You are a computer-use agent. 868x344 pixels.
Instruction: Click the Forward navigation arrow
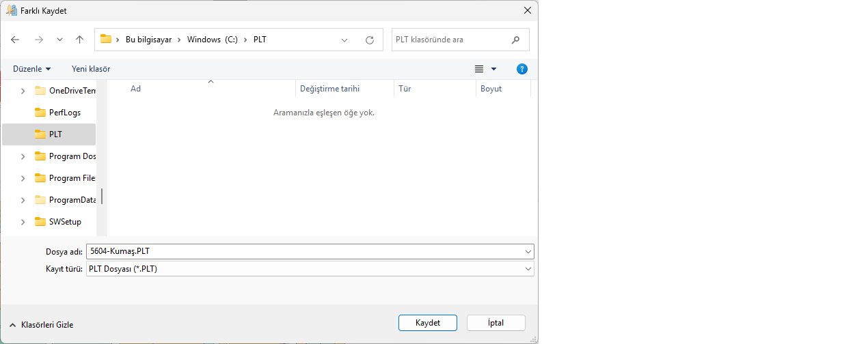(38, 40)
